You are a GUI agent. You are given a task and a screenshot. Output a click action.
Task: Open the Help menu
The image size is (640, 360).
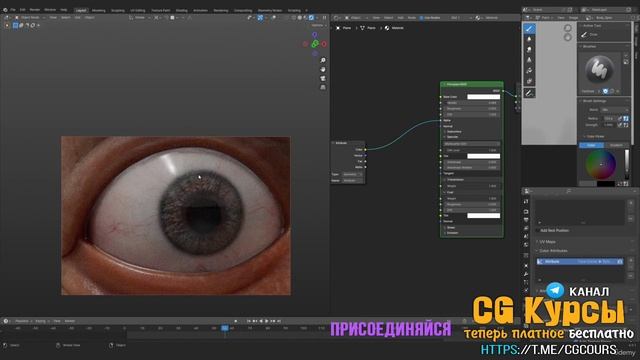64,10
